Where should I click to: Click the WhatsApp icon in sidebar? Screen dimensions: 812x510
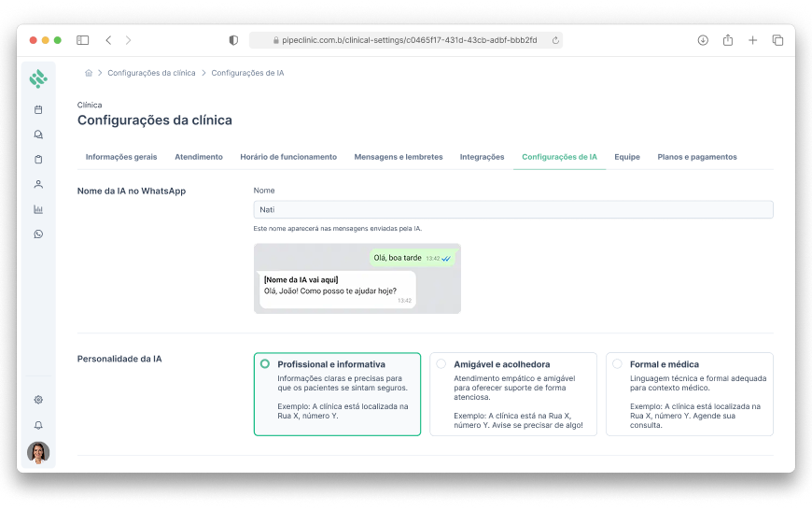38,234
